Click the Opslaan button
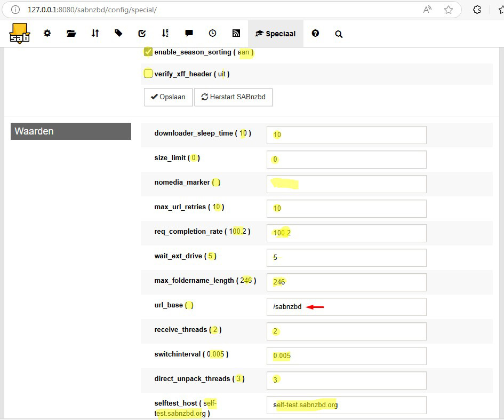This screenshot has height=420, width=504. (168, 97)
